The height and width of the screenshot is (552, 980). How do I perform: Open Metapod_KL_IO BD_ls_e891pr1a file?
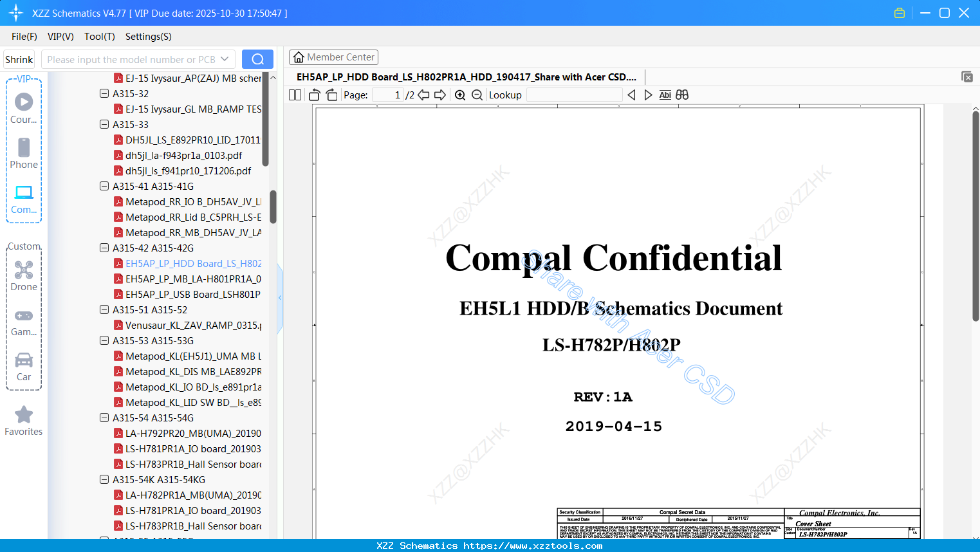pyautogui.click(x=193, y=387)
